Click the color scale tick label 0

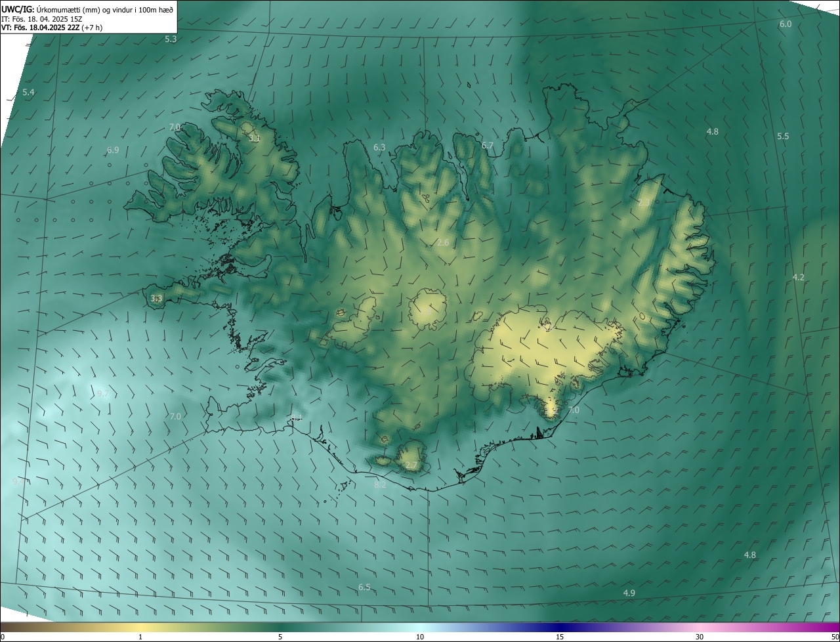[x=3, y=637]
